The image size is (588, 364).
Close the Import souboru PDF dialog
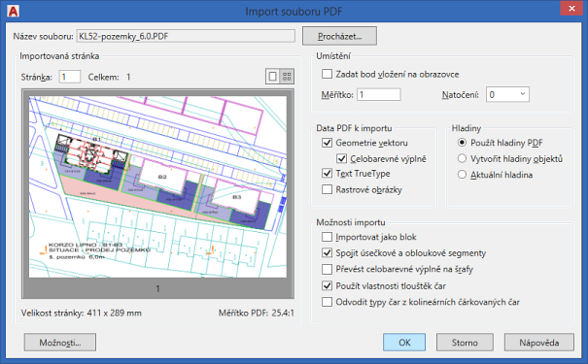pos(571,9)
